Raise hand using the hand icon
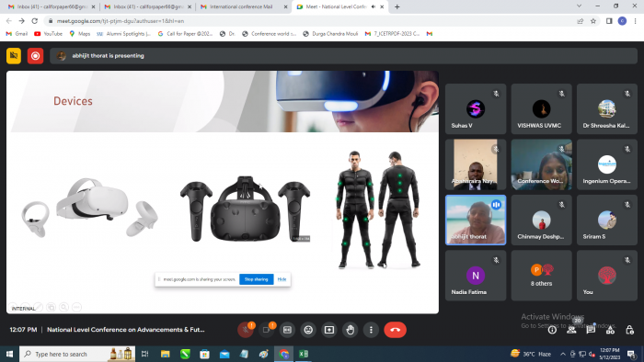Image resolution: width=644 pixels, height=362 pixels. (x=350, y=330)
